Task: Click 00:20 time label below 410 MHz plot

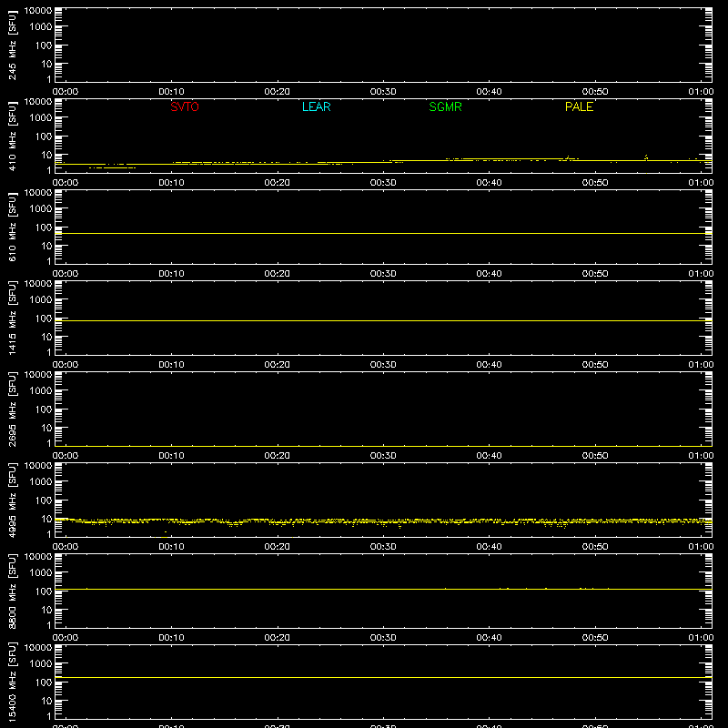Action: pyautogui.click(x=278, y=183)
